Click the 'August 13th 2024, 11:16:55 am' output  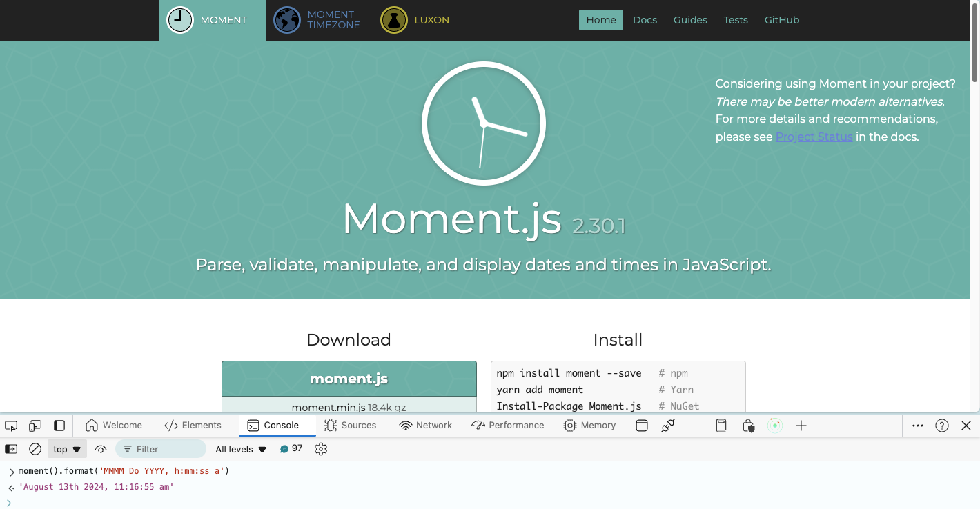pyautogui.click(x=96, y=487)
